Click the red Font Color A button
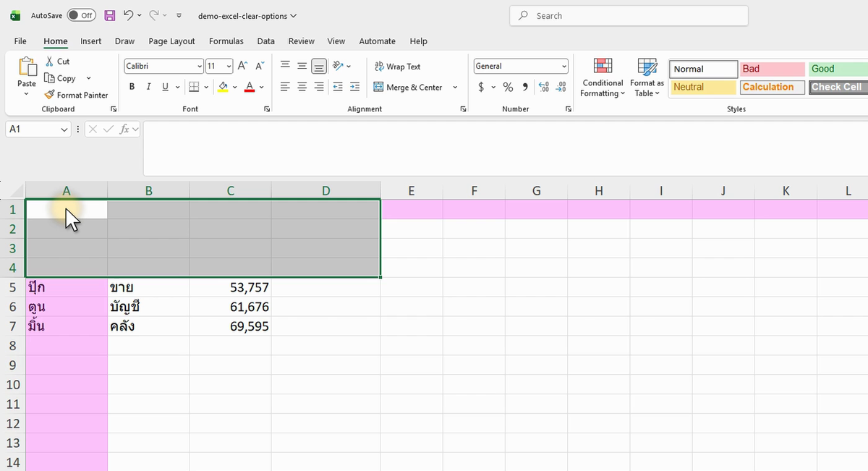This screenshot has height=471, width=868. [250, 87]
